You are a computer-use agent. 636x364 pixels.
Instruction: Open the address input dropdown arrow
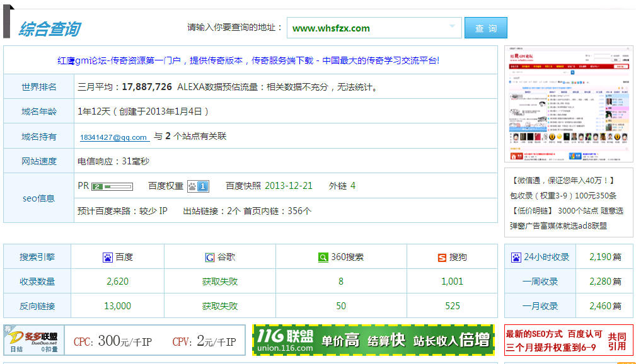pos(453,27)
